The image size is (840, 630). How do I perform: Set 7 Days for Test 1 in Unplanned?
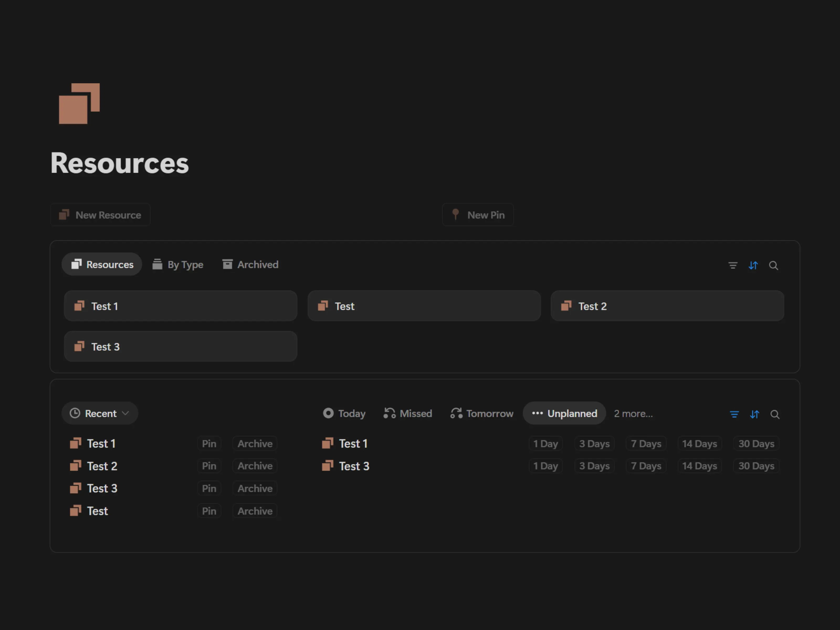click(645, 444)
